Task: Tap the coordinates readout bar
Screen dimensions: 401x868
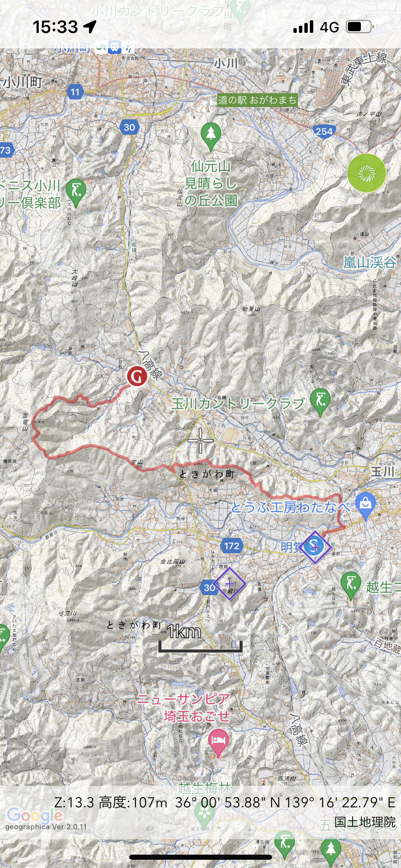Action: pos(224,803)
